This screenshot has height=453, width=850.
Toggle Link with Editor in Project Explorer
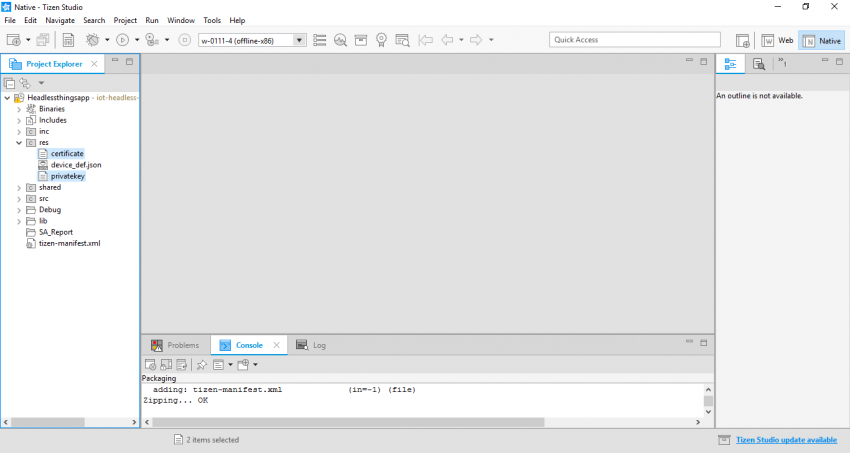pyautogui.click(x=25, y=82)
